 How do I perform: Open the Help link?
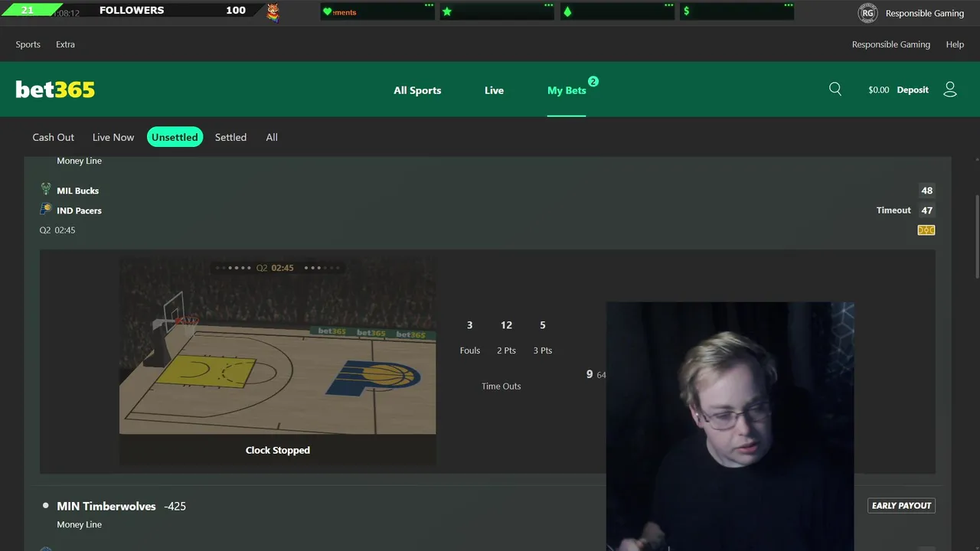tap(955, 44)
